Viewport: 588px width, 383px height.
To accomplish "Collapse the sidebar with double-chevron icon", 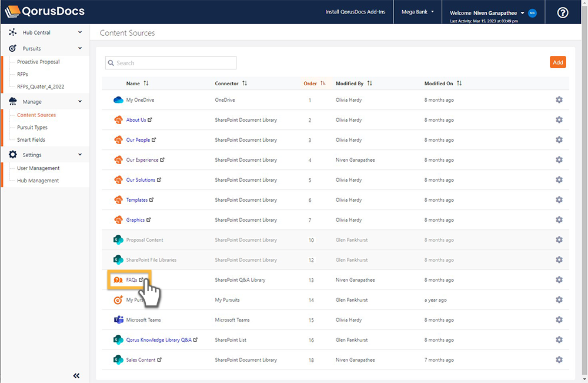I will (76, 376).
